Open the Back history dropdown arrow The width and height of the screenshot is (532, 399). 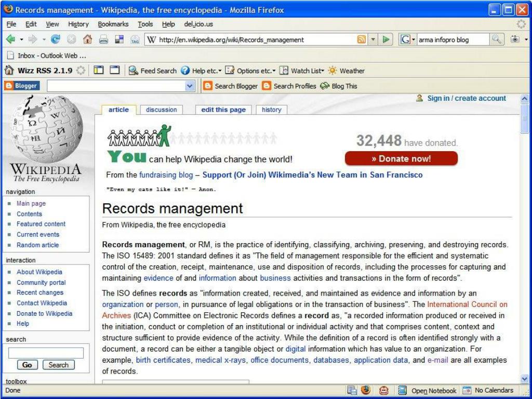click(21, 39)
